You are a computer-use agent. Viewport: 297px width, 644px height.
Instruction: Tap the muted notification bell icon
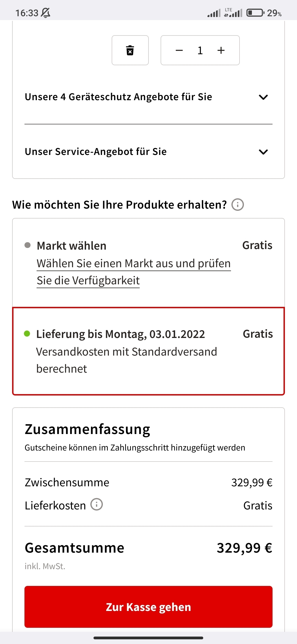[46, 13]
